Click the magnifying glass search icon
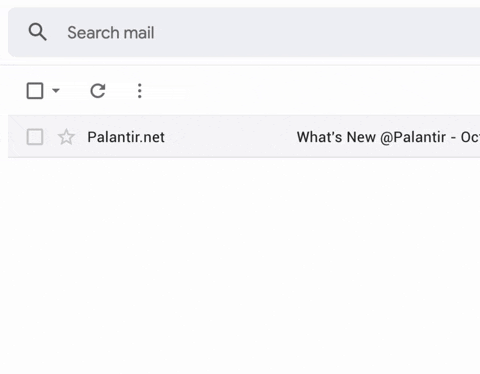 (x=37, y=32)
